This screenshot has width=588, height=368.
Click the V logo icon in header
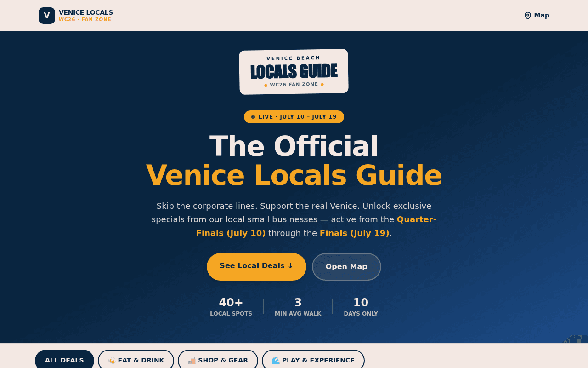tap(47, 16)
